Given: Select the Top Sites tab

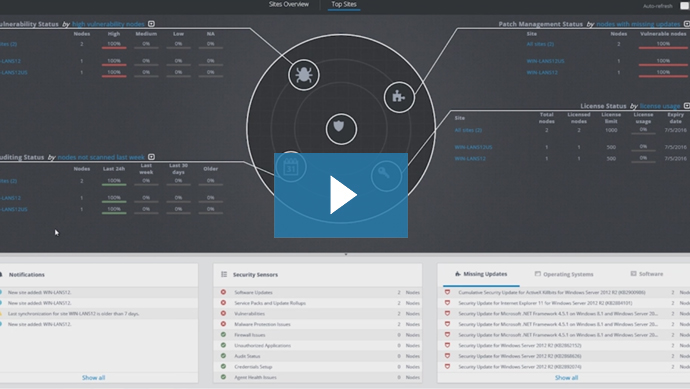Looking at the screenshot, I should point(344,4).
